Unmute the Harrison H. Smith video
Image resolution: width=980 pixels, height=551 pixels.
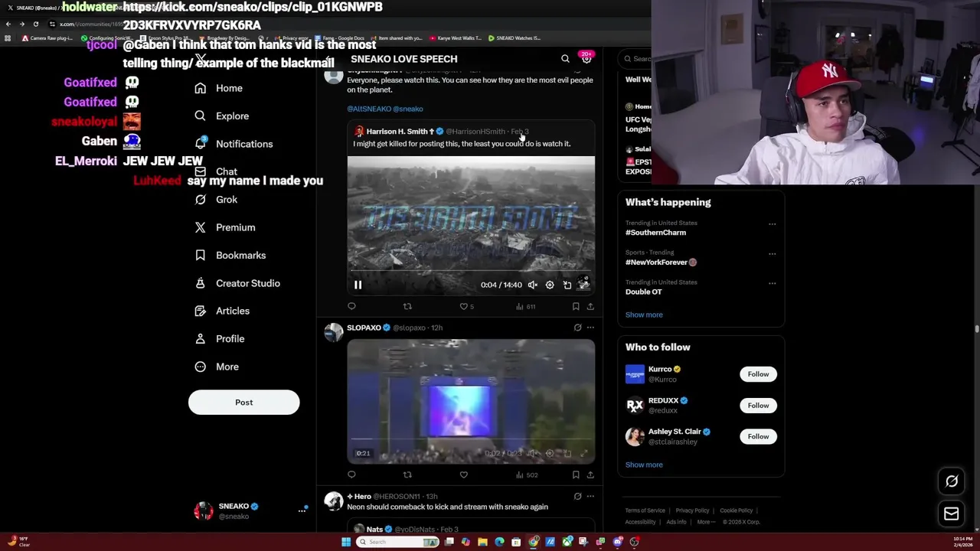tap(532, 285)
